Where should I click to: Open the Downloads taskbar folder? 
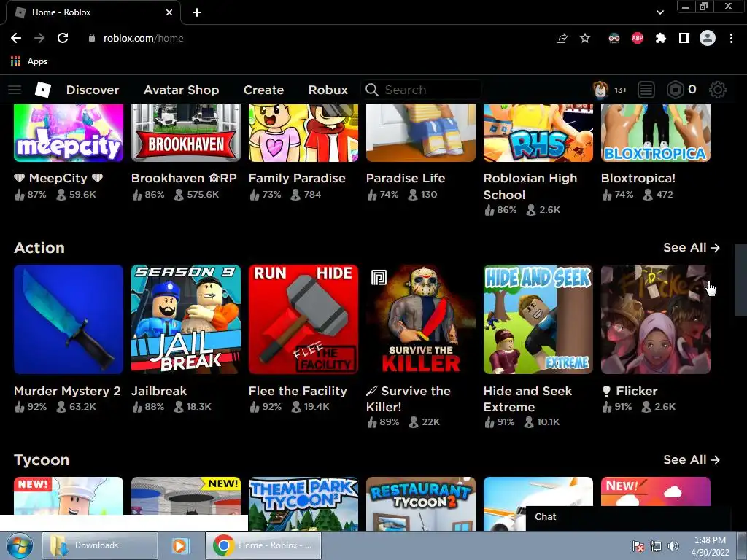pyautogui.click(x=99, y=545)
